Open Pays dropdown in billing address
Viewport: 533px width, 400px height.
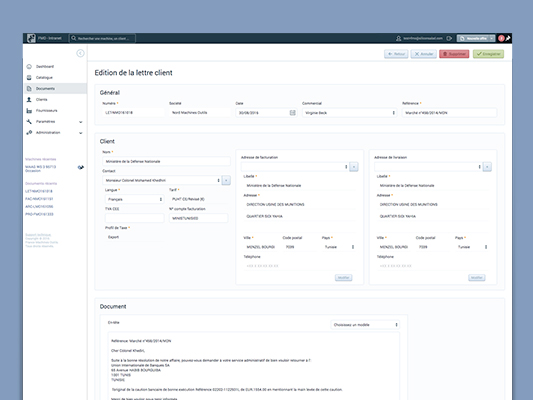point(339,247)
